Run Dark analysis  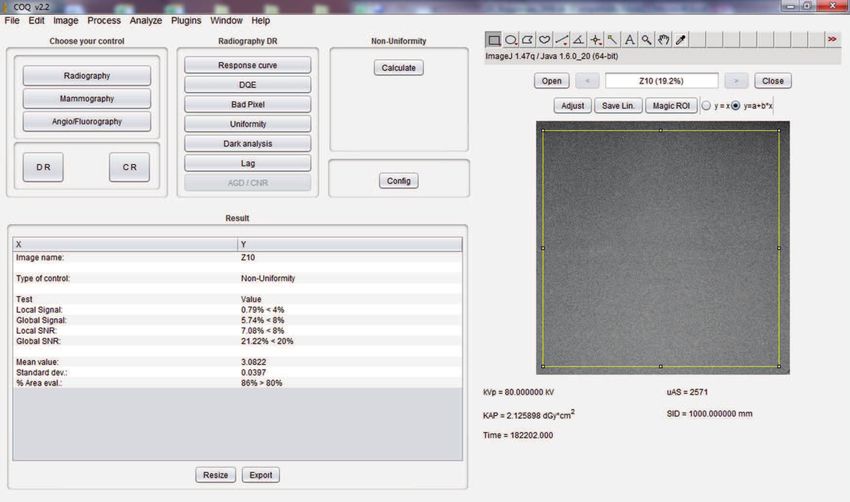[x=248, y=144]
